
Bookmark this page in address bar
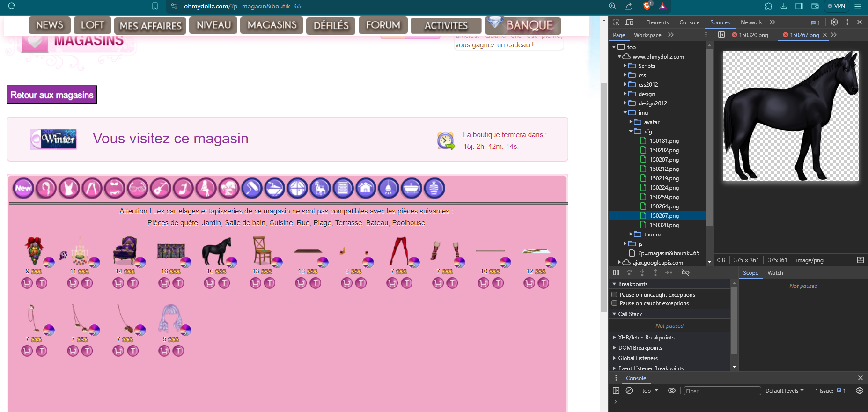tap(155, 6)
